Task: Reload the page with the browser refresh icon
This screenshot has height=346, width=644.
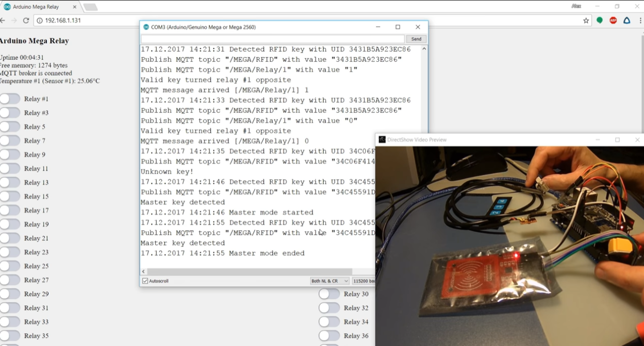Action: point(26,21)
